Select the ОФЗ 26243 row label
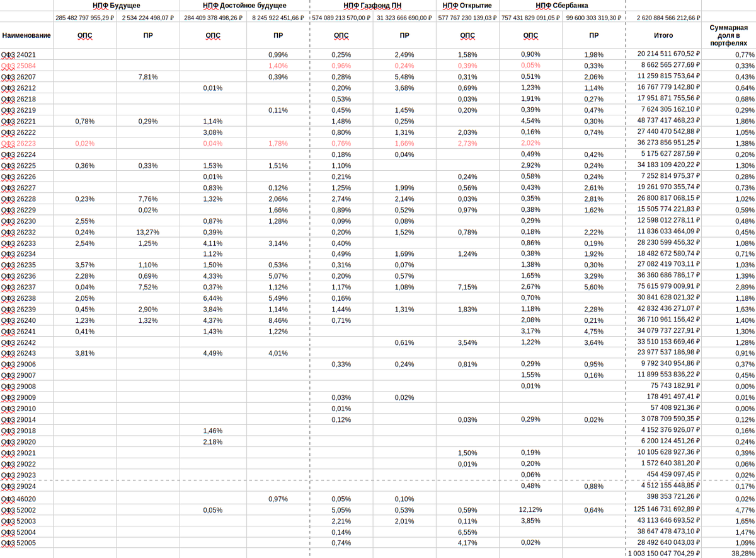 18,353
